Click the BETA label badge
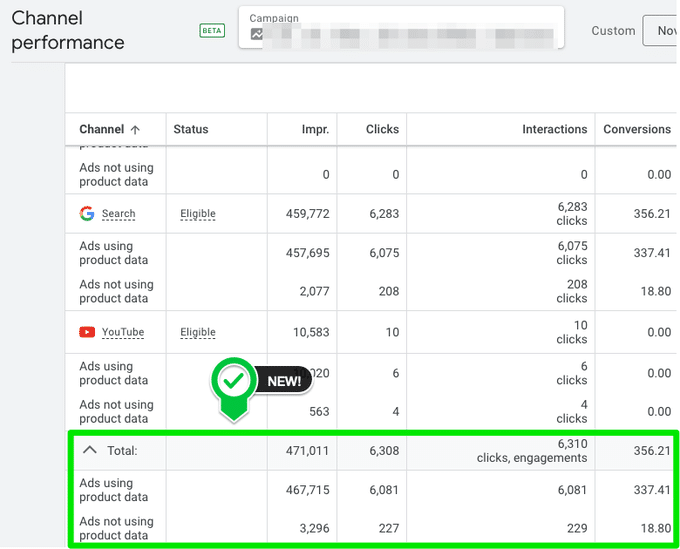Image resolution: width=680 pixels, height=549 pixels. coord(212,31)
